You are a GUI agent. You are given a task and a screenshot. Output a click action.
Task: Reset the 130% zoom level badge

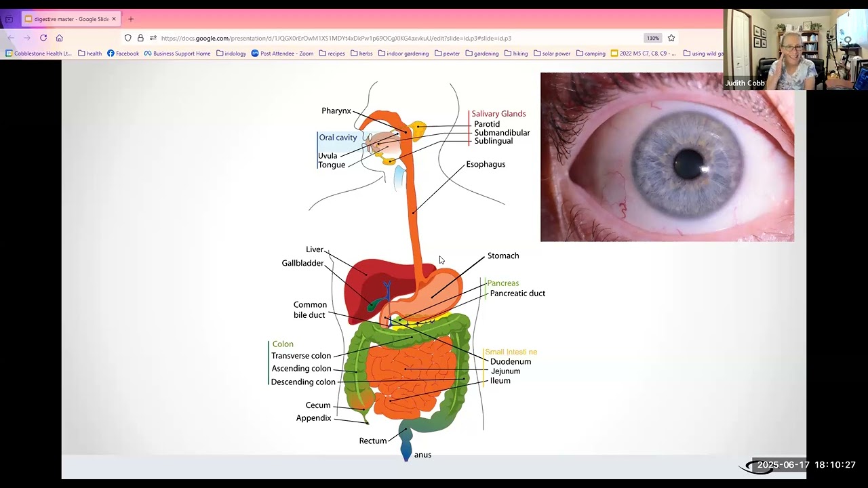click(653, 38)
